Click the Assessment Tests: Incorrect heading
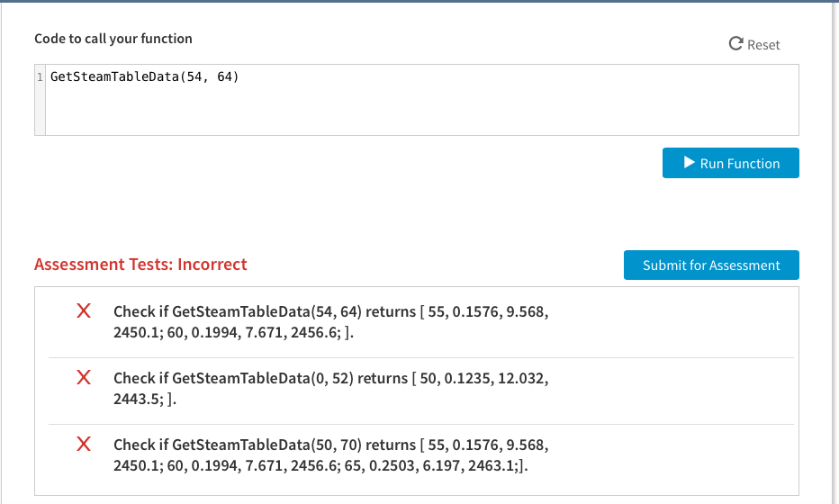Image resolution: width=839 pixels, height=504 pixels. point(140,265)
